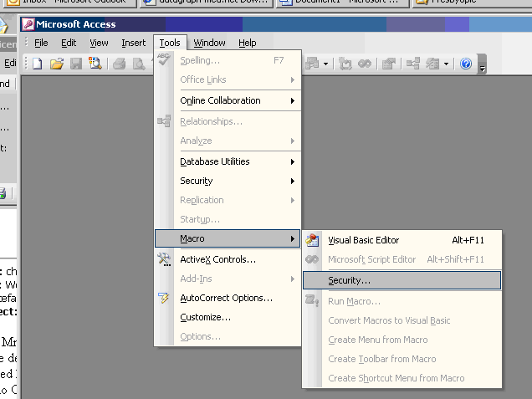Expand the Online Collaboration submenu arrow
The image size is (532, 399).
click(x=293, y=100)
